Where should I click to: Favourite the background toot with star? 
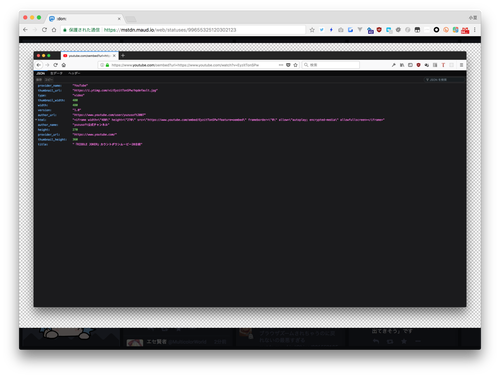[x=404, y=341]
